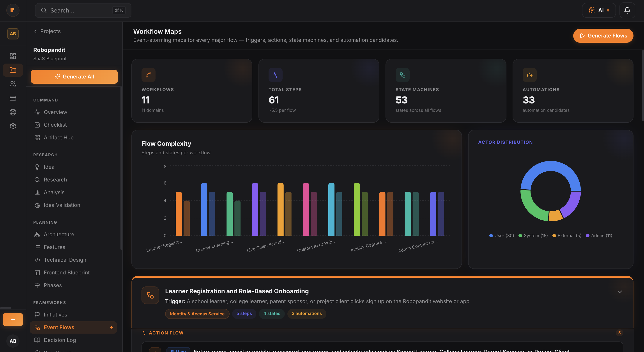Open the help and support icon
The height and width of the screenshot is (352, 644).
[13, 112]
